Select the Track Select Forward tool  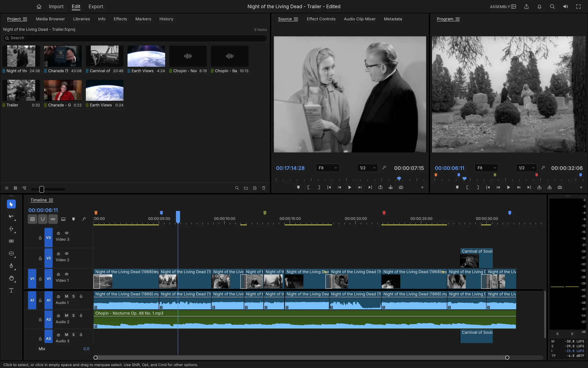(x=11, y=216)
